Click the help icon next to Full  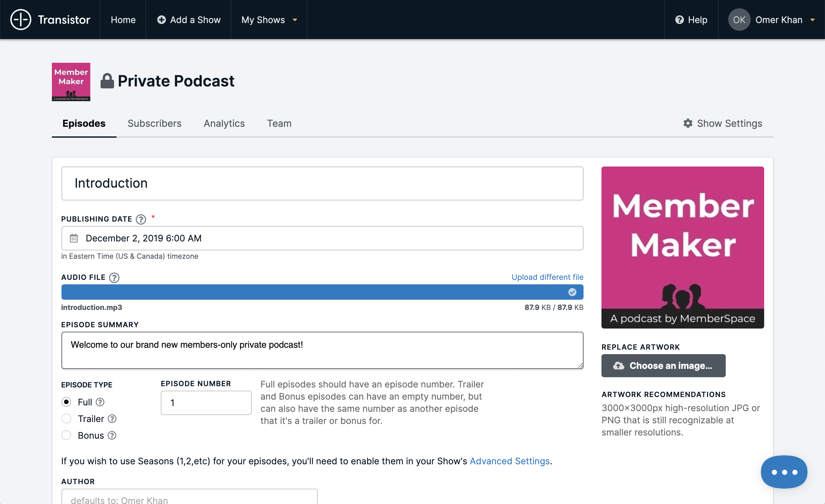coord(100,402)
